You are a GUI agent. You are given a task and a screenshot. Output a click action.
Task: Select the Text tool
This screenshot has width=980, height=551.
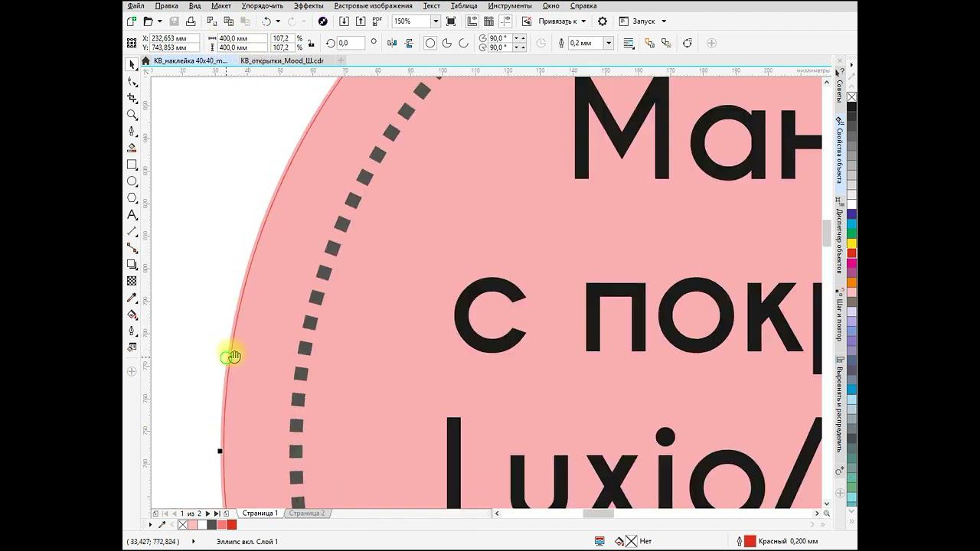132,215
